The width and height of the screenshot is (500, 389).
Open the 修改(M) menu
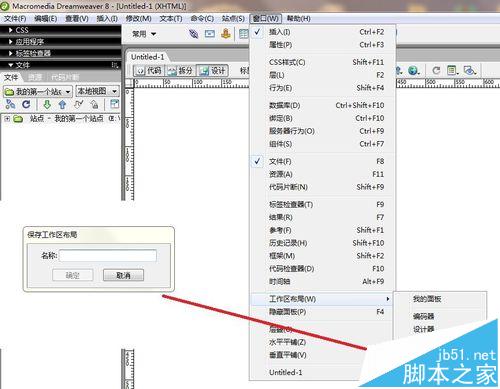[x=138, y=19]
